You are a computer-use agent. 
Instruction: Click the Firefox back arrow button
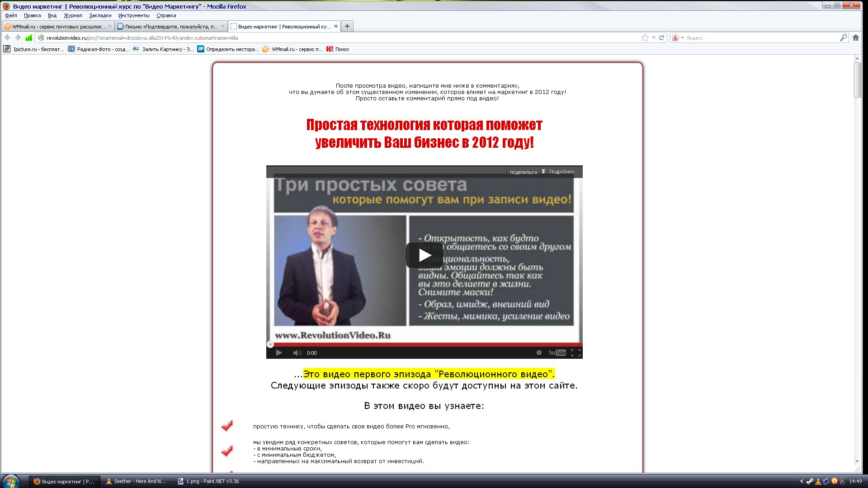(7, 38)
